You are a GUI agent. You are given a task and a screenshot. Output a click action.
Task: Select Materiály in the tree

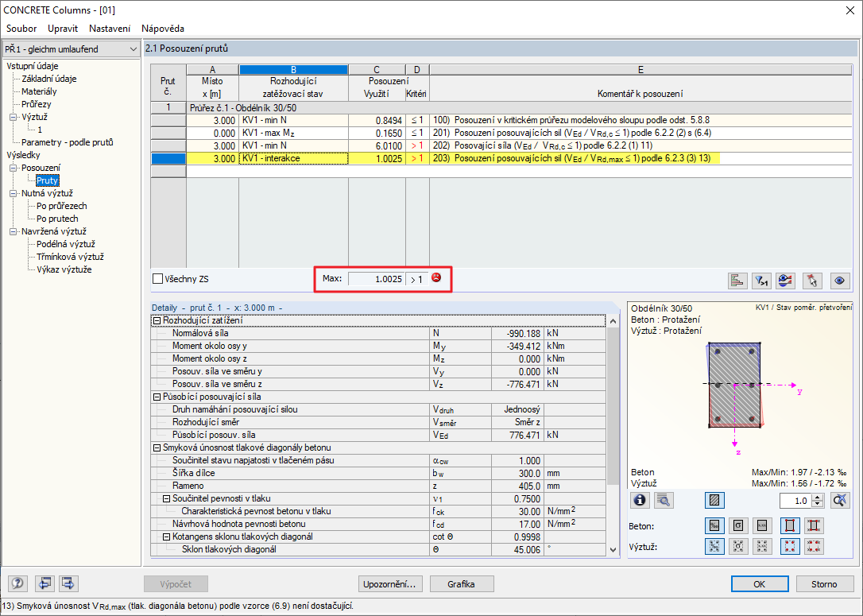[39, 91]
